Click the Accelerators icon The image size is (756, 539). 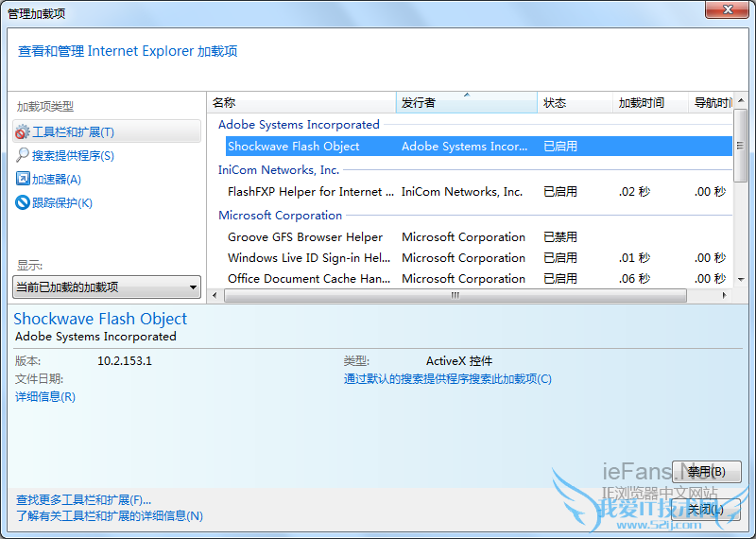click(x=23, y=179)
